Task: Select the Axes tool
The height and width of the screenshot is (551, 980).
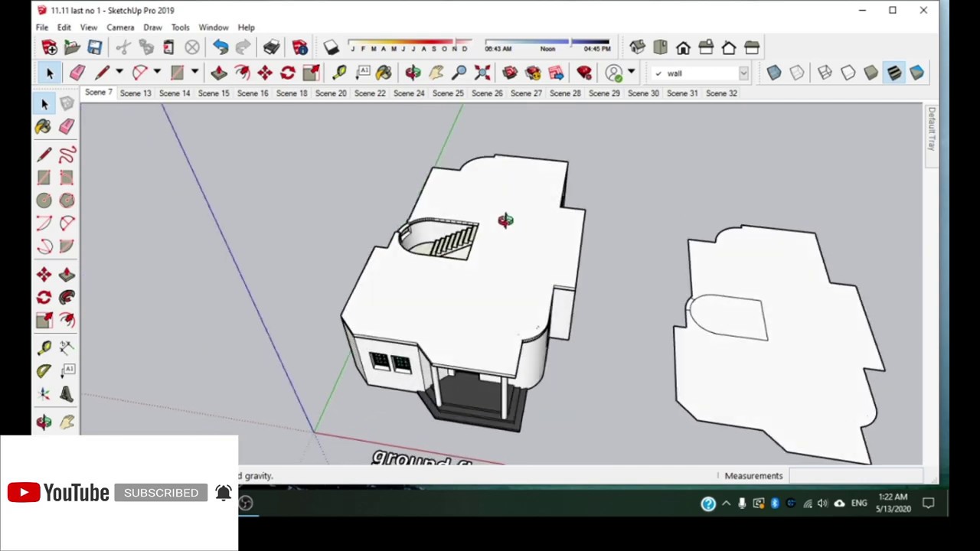Action: point(44,394)
